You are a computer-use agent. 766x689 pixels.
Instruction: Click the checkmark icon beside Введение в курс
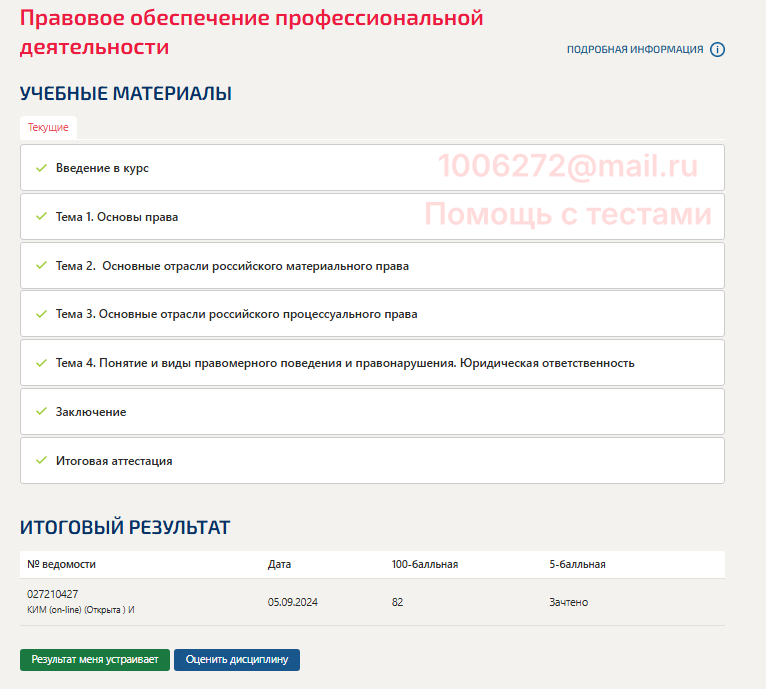tap(41, 168)
